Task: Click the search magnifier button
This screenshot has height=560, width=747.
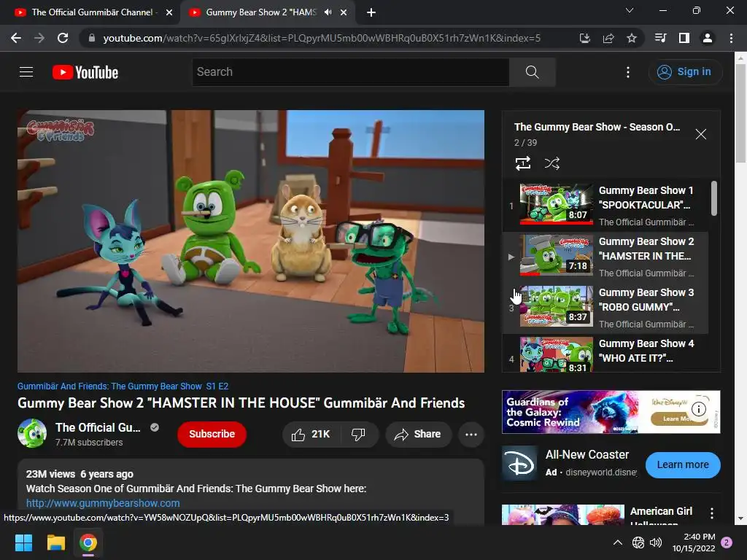Action: pyautogui.click(x=532, y=72)
